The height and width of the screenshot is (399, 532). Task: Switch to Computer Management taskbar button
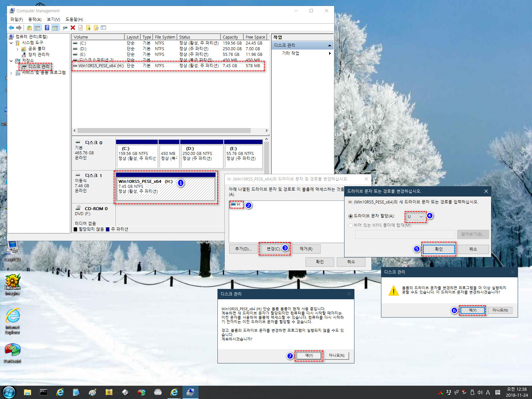pyautogui.click(x=190, y=392)
